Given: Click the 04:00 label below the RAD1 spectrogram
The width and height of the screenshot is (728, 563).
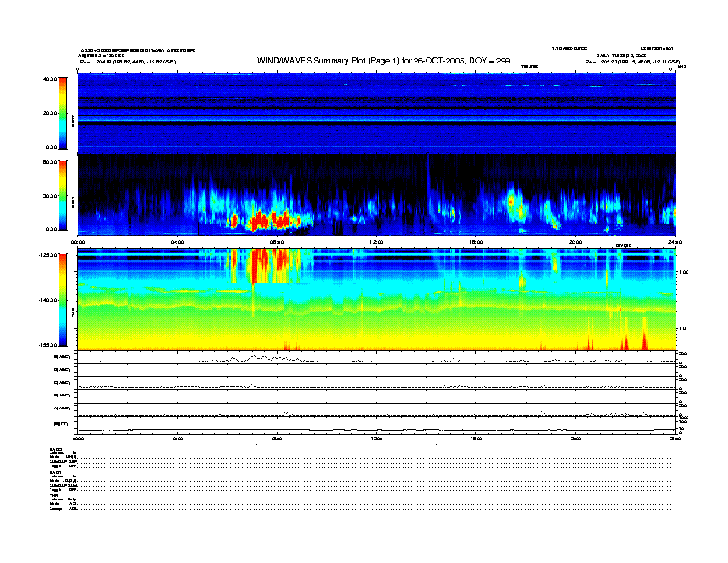Looking at the screenshot, I should [x=177, y=242].
